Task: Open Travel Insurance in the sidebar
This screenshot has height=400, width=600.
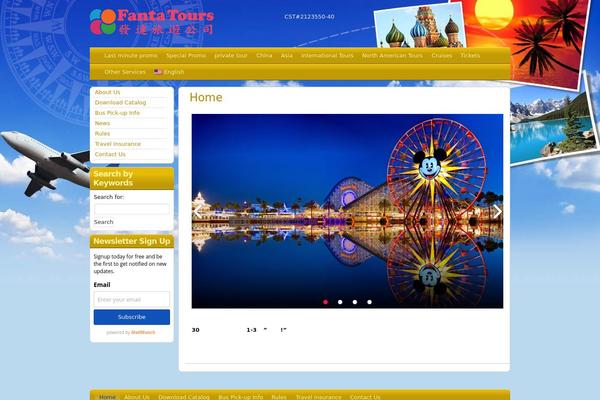Action: (118, 144)
